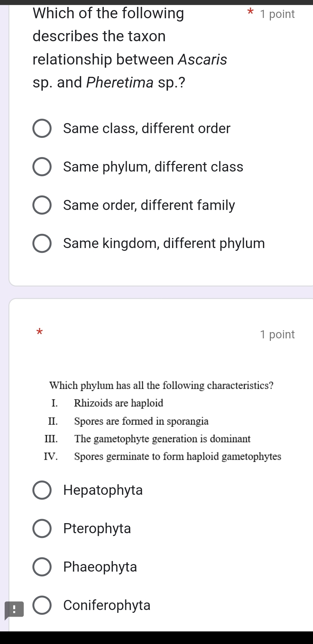Choose the Pterophyta answer
The height and width of the screenshot is (644, 313).
(x=97, y=528)
